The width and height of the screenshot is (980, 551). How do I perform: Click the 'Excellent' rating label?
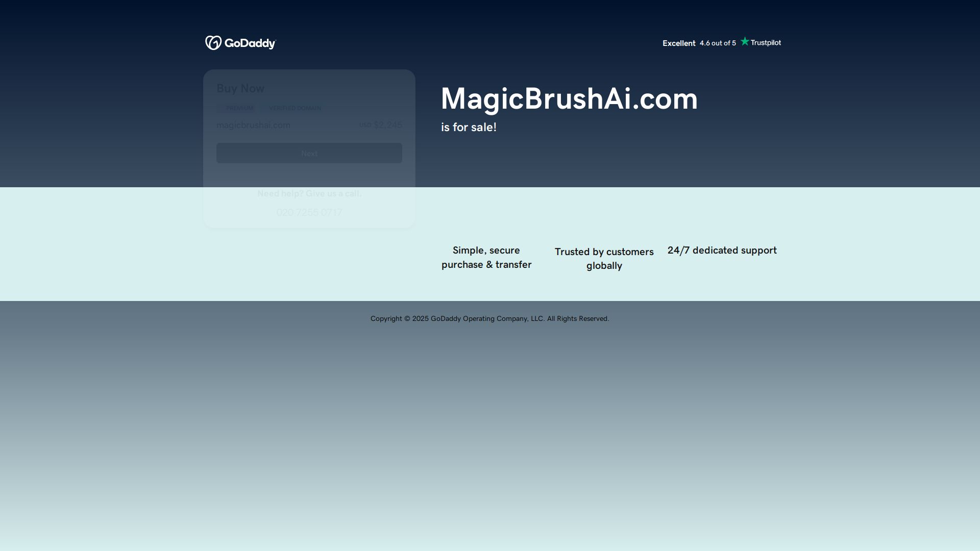[679, 43]
